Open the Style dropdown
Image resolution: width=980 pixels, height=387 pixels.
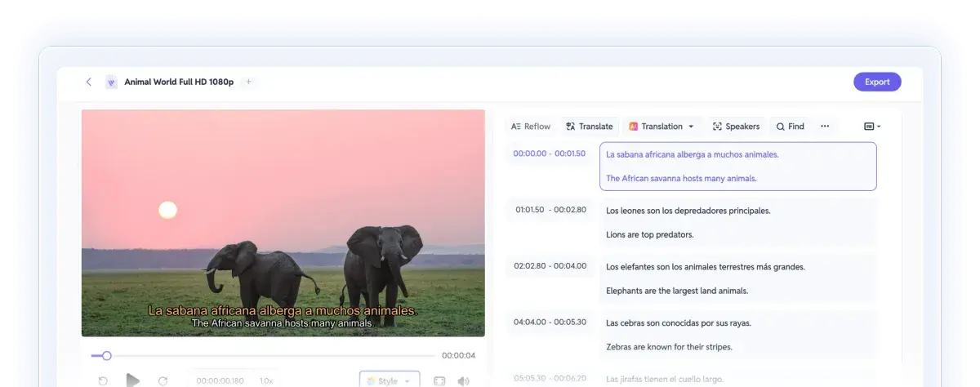(390, 380)
